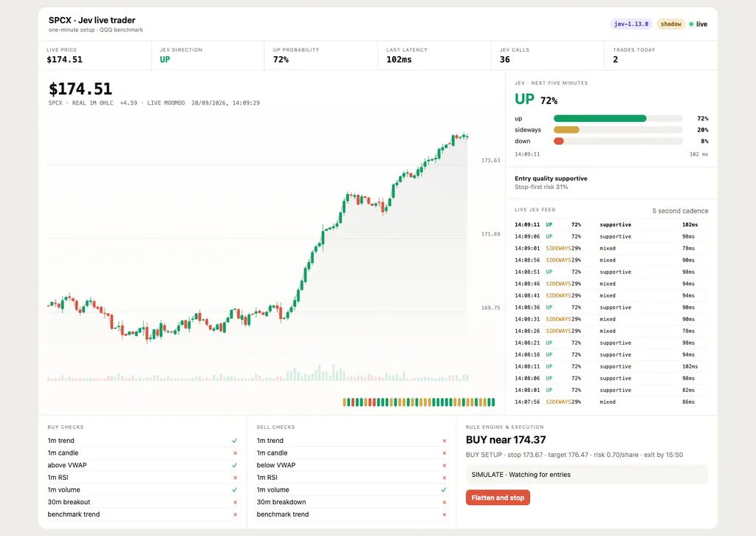This screenshot has height=536, width=756.
Task: Click the Last Latency 102ms card
Action: pos(434,56)
